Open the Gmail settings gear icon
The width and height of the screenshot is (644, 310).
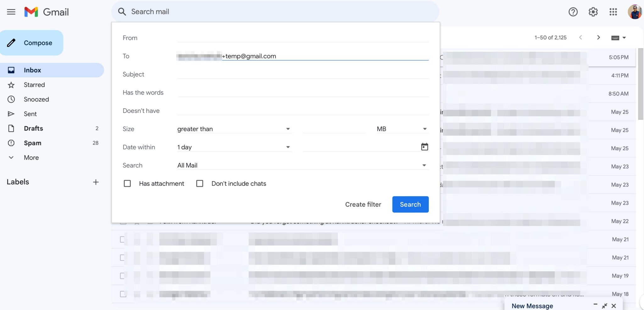(593, 12)
